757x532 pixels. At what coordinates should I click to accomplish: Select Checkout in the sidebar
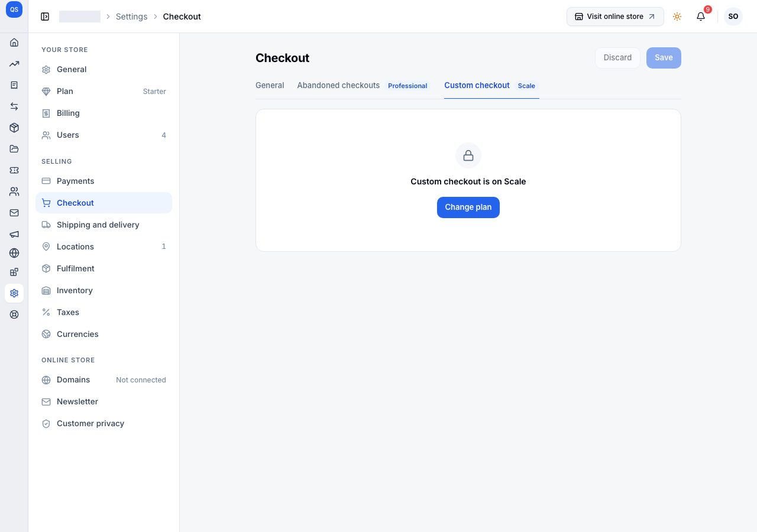[103, 203]
